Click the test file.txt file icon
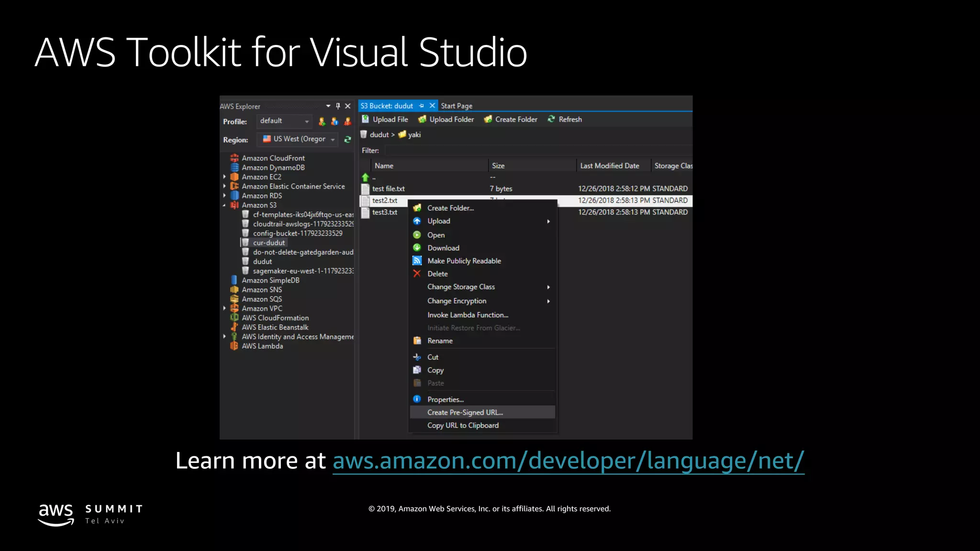The height and width of the screenshot is (551, 980). click(x=366, y=189)
